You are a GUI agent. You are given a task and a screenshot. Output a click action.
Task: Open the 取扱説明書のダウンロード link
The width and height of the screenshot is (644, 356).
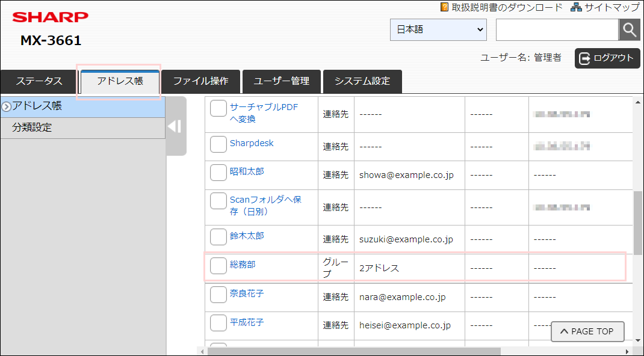pos(506,7)
